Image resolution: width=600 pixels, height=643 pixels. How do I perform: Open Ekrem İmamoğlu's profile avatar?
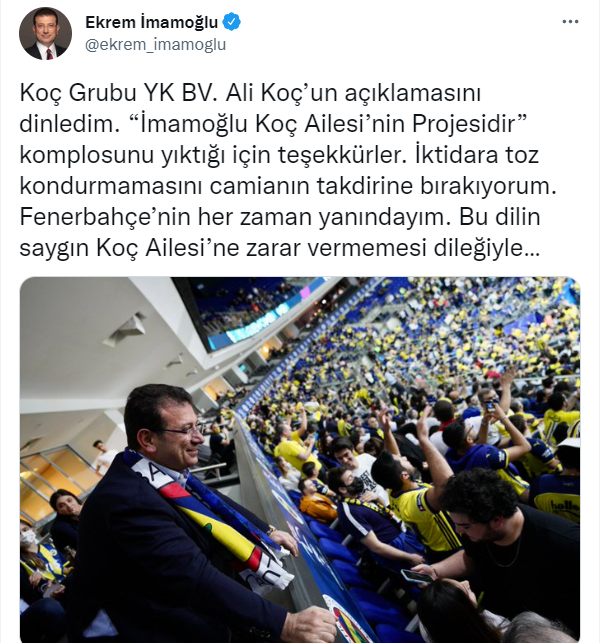tap(46, 34)
